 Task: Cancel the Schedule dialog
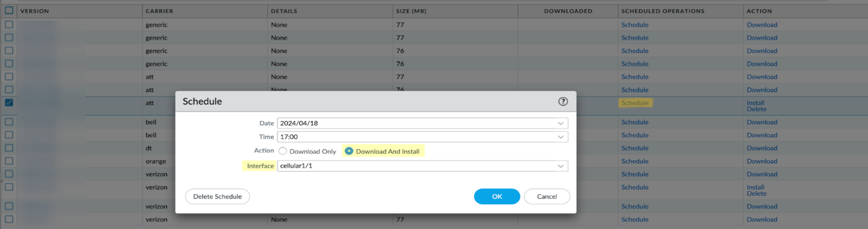[547, 196]
